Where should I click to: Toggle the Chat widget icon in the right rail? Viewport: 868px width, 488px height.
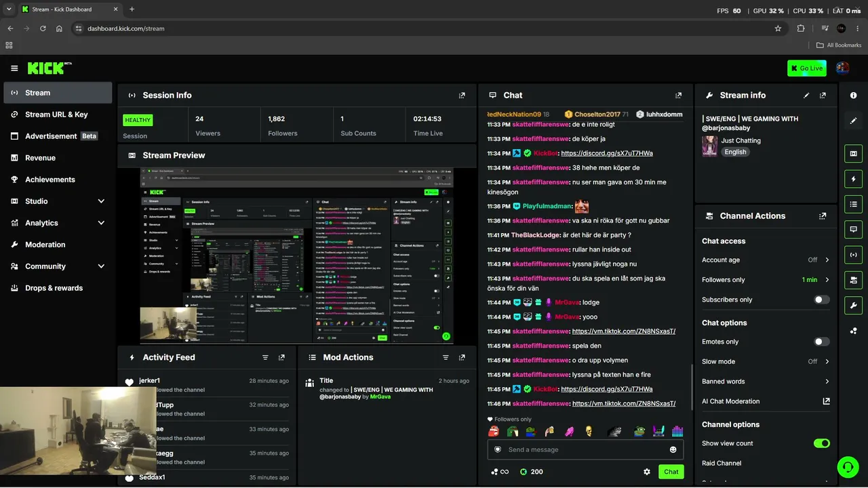point(853,229)
